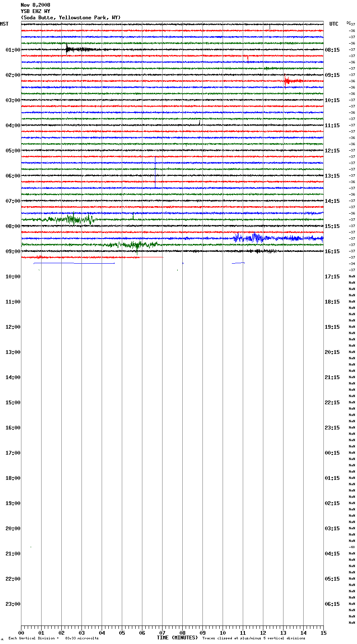Viewport: 357px width, 644px height.
Task: Select the station code YSB EHZ WY
Action: click(x=35, y=11)
